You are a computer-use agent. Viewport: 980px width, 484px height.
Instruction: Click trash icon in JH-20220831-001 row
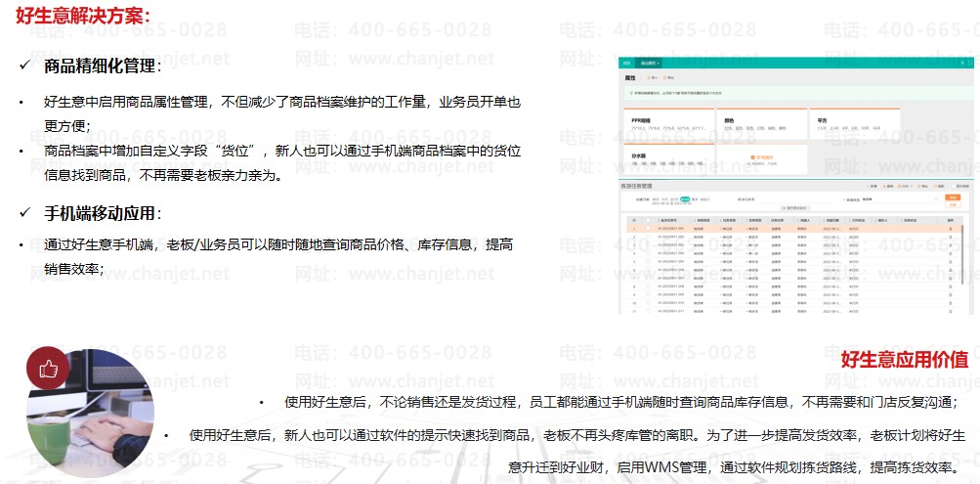click(950, 229)
